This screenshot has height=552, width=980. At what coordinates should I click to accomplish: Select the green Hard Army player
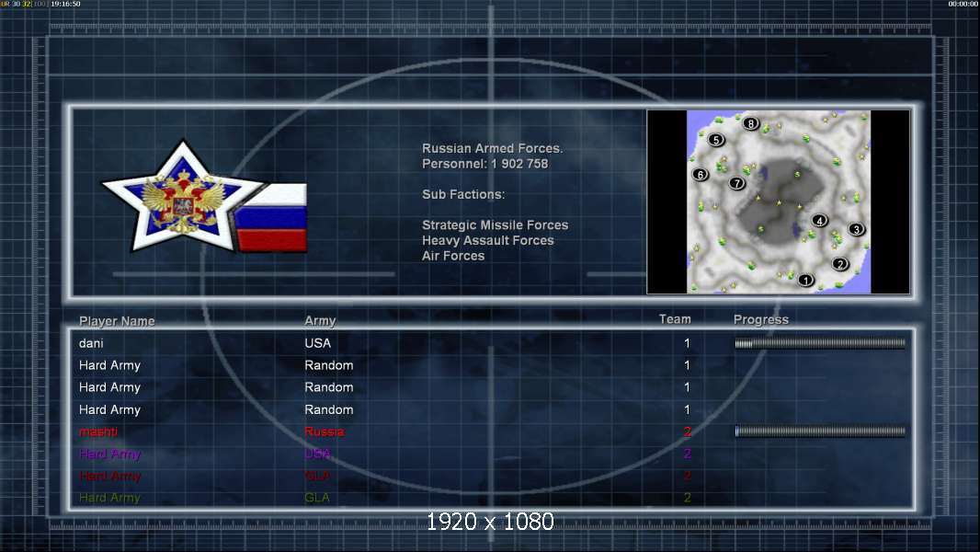(x=109, y=499)
